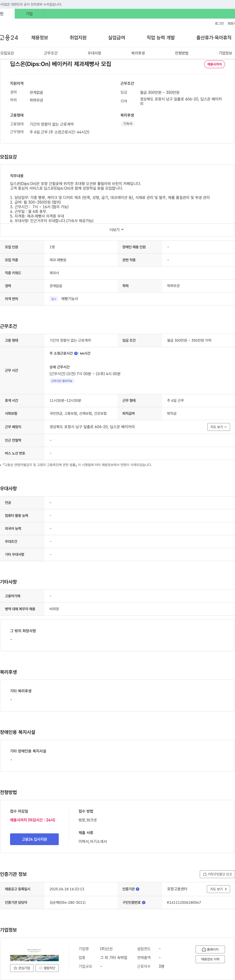The width and height of the screenshot is (235, 980).
Task: Switch to the 기업 tab
Action: [29, 14]
